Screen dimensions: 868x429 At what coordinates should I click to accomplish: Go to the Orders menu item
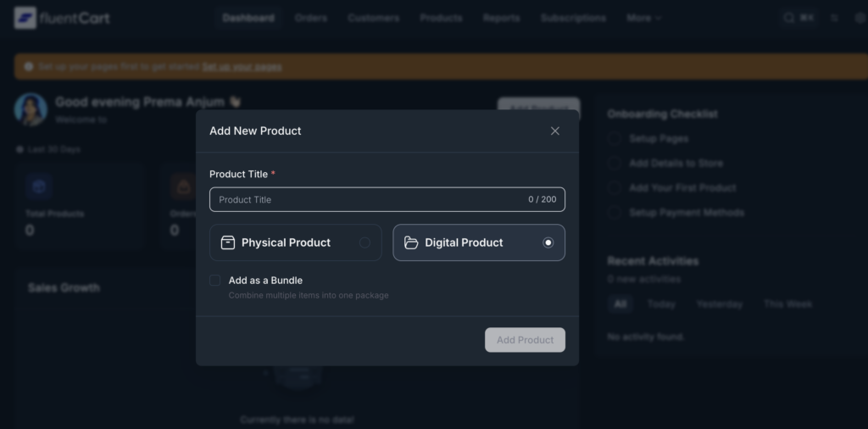[x=311, y=18]
